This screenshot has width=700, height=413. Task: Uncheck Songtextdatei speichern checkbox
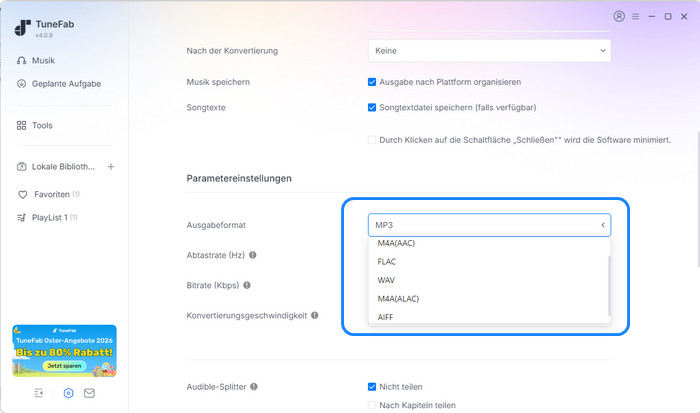372,108
